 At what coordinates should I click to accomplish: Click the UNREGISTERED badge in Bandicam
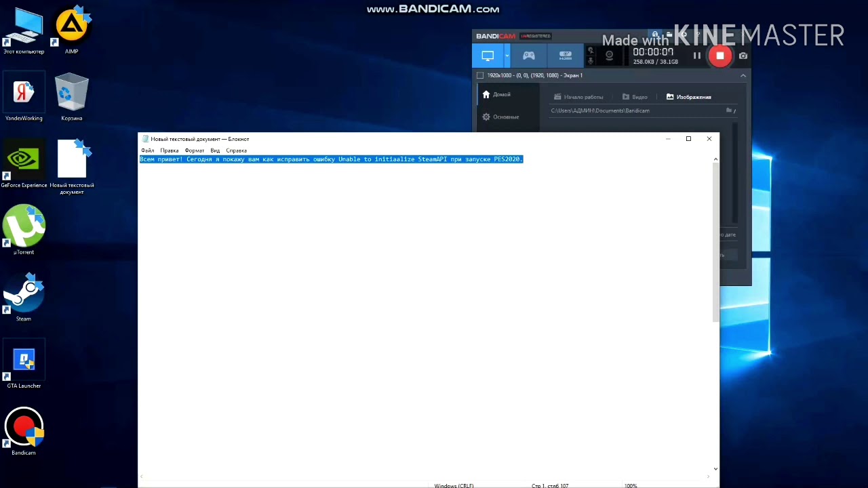point(536,36)
